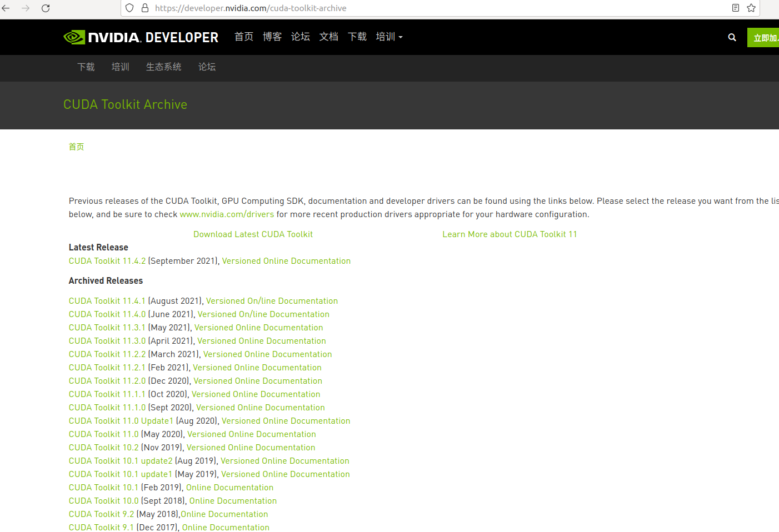
Task: Open documentation link for CUDA 11.4.1
Action: (x=272, y=301)
